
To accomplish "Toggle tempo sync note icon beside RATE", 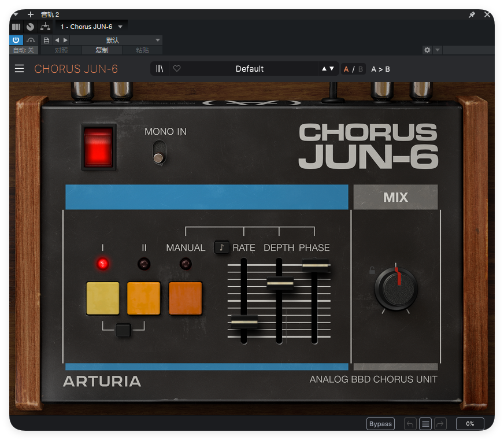I will [222, 247].
